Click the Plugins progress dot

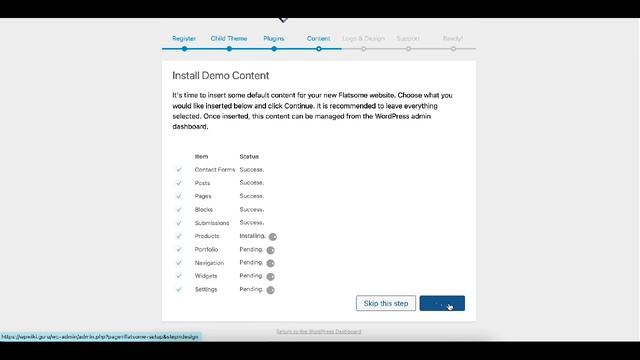274,49
